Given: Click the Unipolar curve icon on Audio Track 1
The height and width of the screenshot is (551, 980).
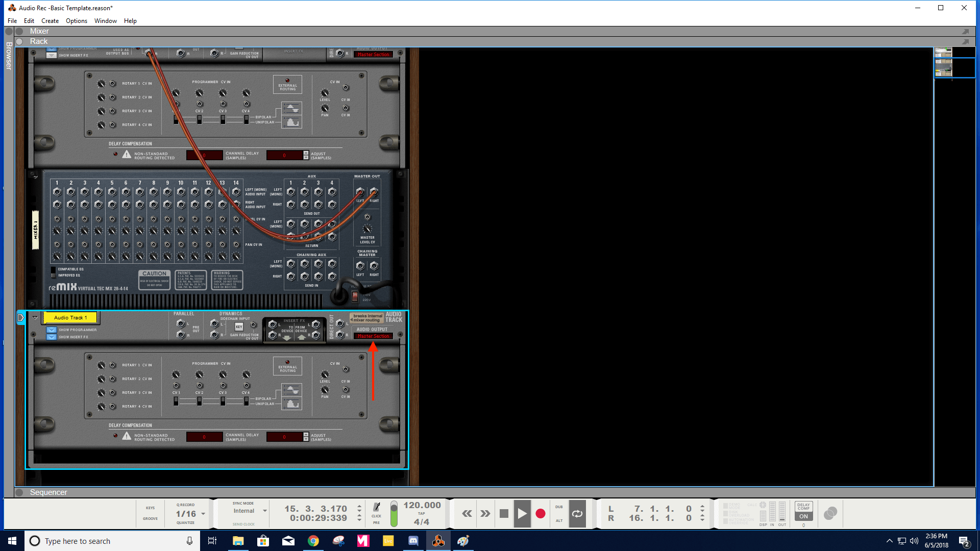Looking at the screenshot, I should pos(291,404).
